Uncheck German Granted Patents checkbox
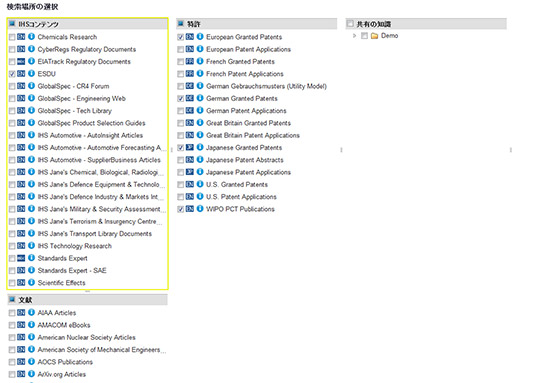 point(181,99)
